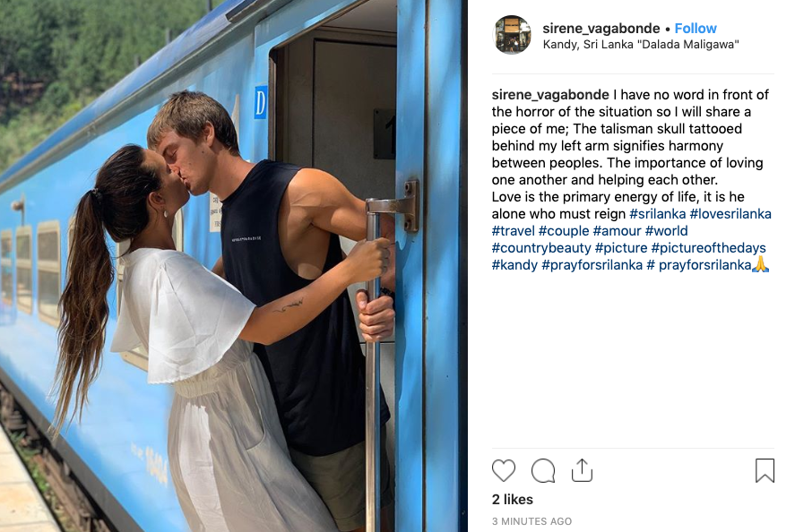
Task: Open the #srilanka hashtag
Action: pyautogui.click(x=658, y=214)
